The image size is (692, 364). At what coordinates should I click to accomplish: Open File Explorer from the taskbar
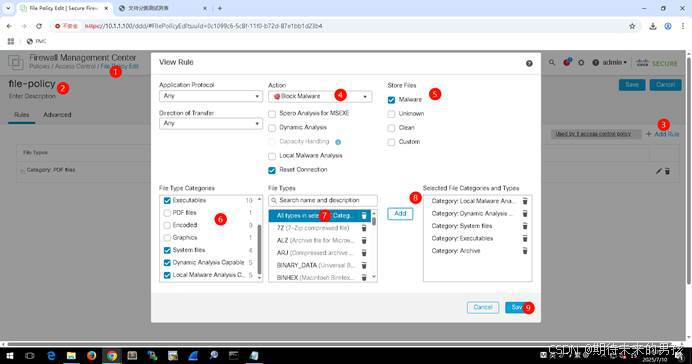[71, 356]
